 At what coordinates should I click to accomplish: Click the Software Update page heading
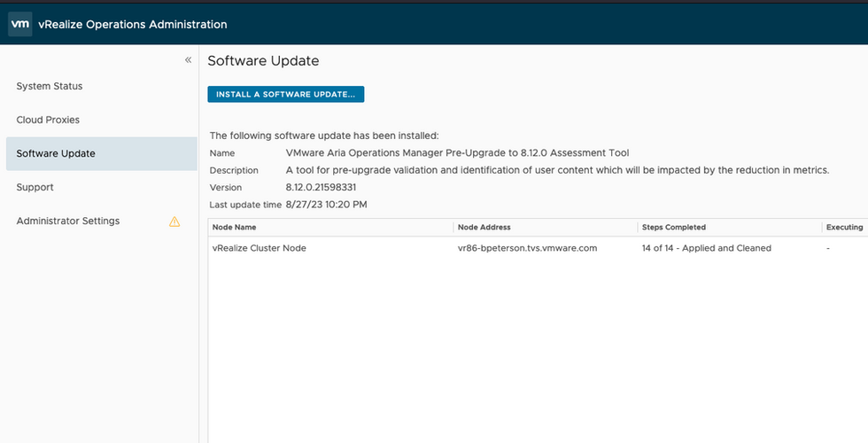pyautogui.click(x=263, y=61)
